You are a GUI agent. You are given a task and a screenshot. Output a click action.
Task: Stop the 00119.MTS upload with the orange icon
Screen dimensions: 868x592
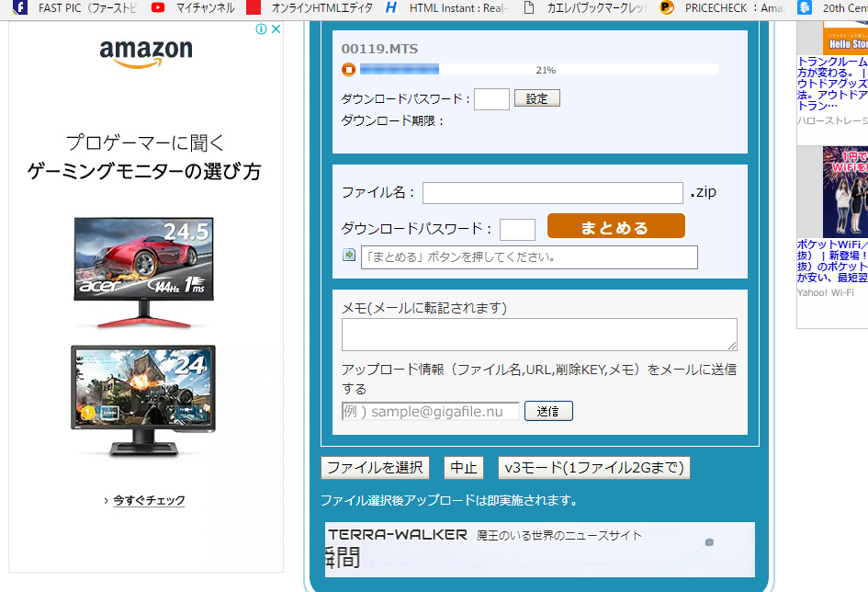(348, 69)
